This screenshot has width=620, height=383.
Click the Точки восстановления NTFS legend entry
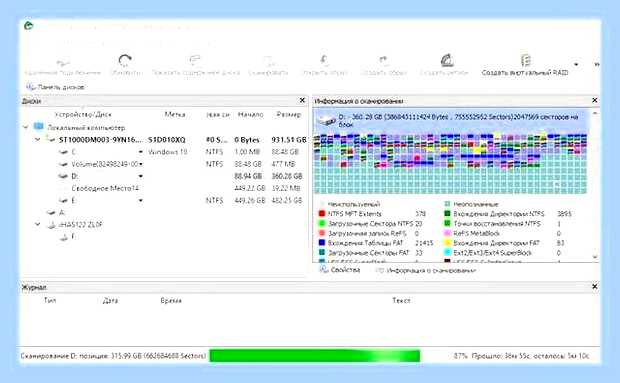(x=497, y=223)
